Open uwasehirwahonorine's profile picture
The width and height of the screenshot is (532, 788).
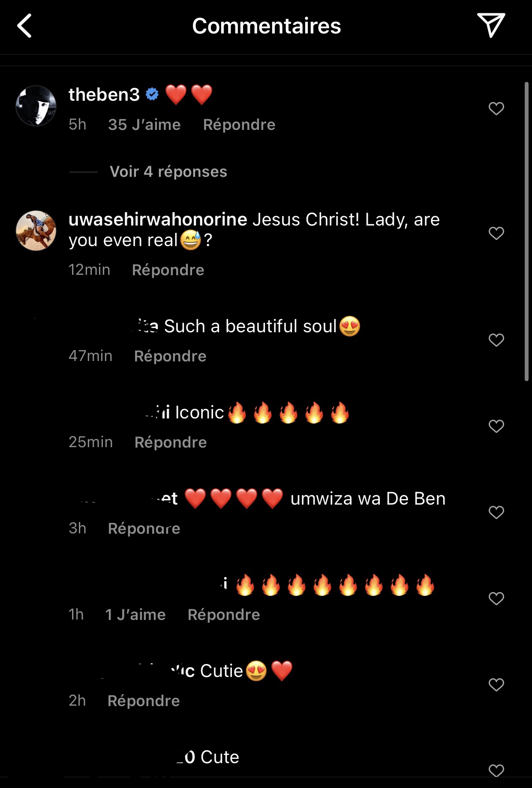click(x=36, y=231)
